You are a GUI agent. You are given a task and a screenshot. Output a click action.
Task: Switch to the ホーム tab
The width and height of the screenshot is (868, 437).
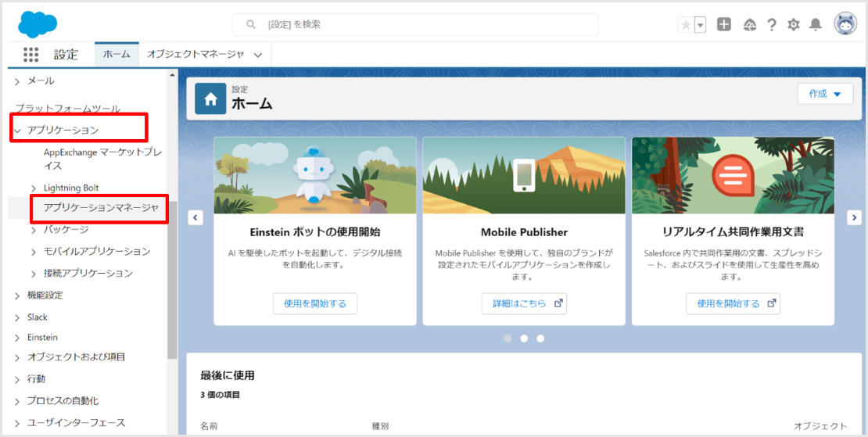(117, 55)
